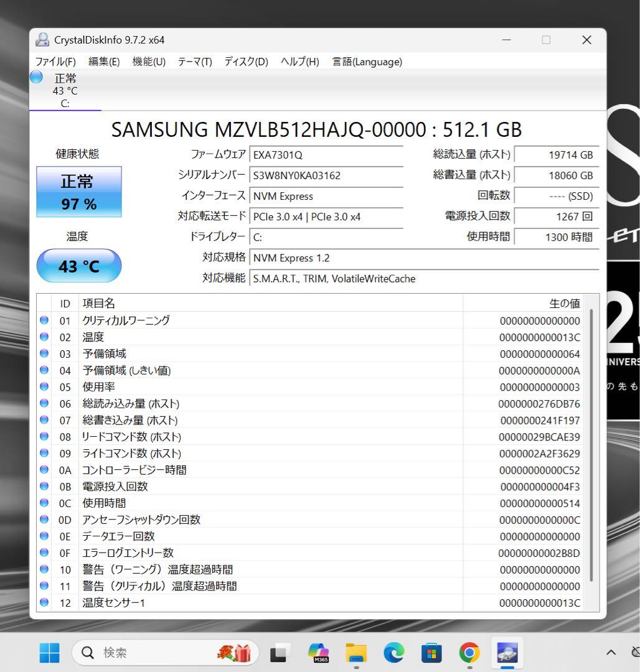
Task: Open the ディスク(D) menu
Action: [245, 62]
